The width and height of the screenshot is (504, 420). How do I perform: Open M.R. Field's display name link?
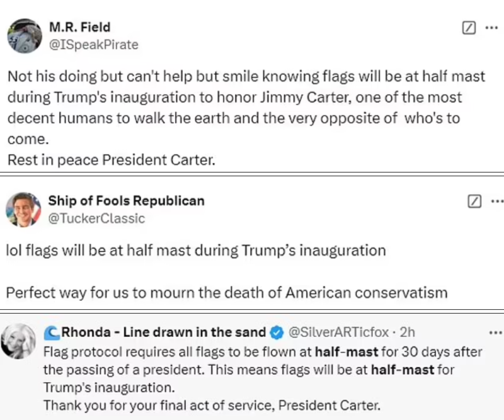(79, 28)
